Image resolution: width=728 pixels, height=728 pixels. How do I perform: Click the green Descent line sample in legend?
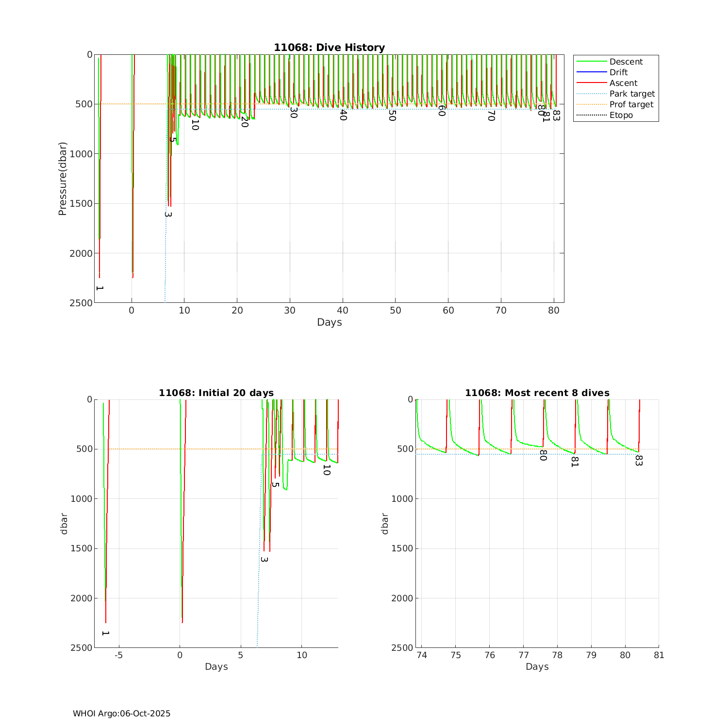[x=591, y=62]
